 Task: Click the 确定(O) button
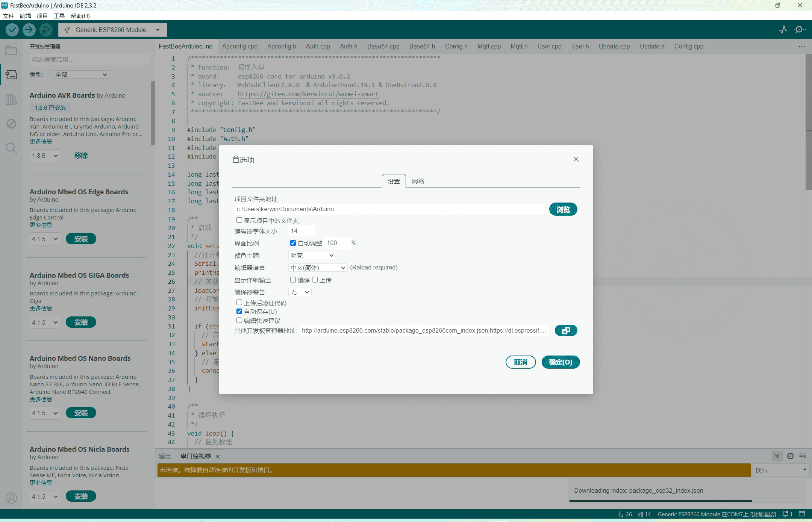pyautogui.click(x=561, y=362)
